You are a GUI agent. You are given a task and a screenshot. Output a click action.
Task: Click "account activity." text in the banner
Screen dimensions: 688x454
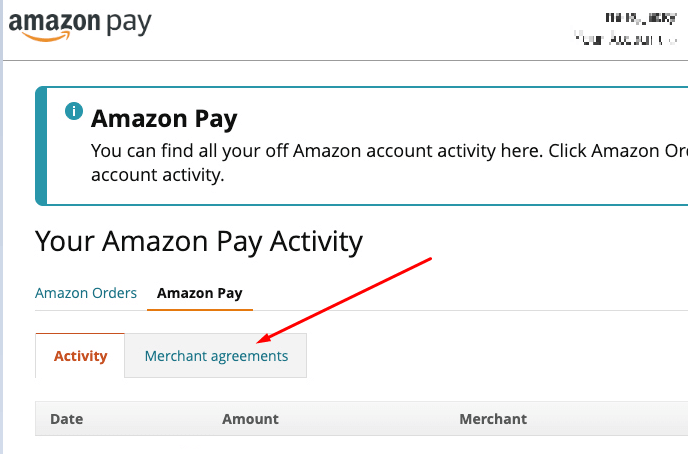click(157, 175)
